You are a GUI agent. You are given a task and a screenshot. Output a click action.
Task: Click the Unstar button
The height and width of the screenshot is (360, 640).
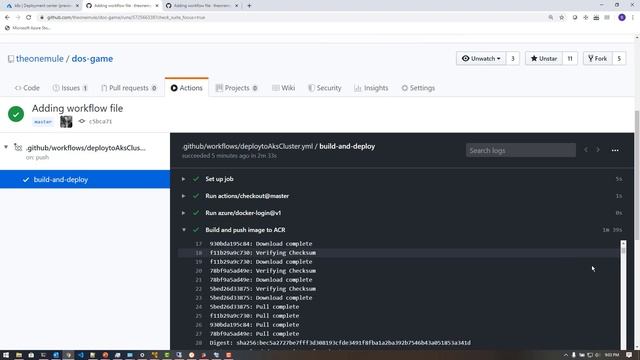click(543, 58)
